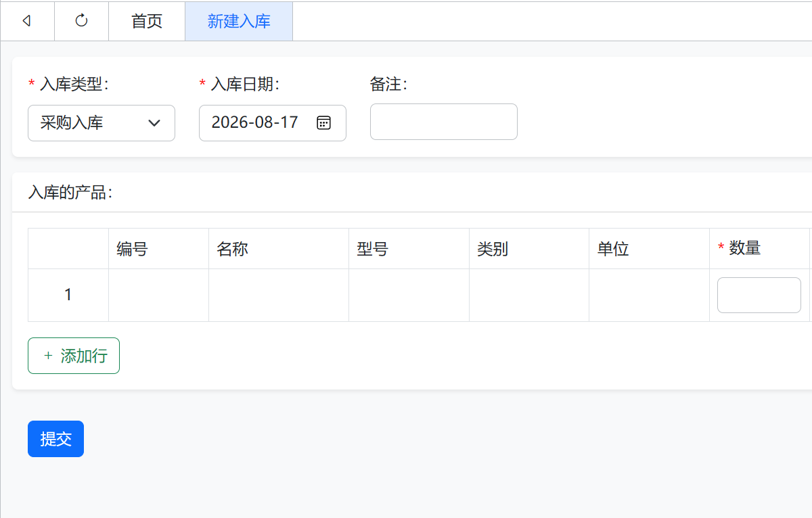The image size is (812, 518).
Task: Click the 入库日期 field showing 2026-08-17
Action: click(273, 123)
